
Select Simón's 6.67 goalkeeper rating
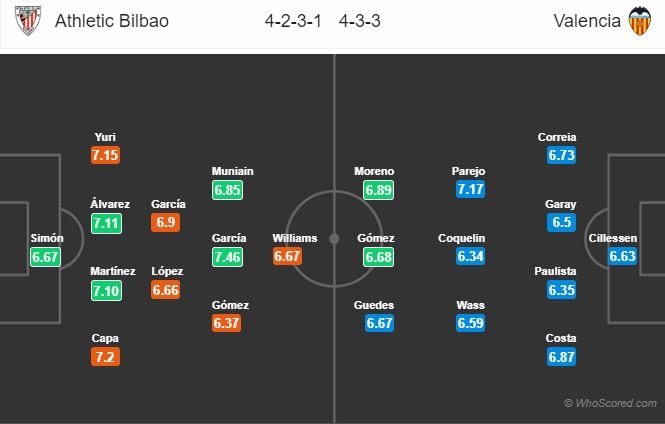tap(45, 257)
